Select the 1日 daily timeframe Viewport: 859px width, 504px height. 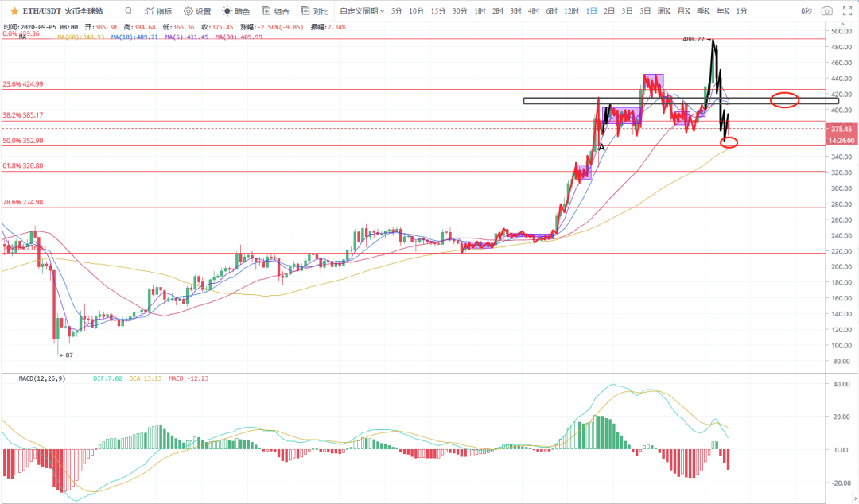(591, 11)
